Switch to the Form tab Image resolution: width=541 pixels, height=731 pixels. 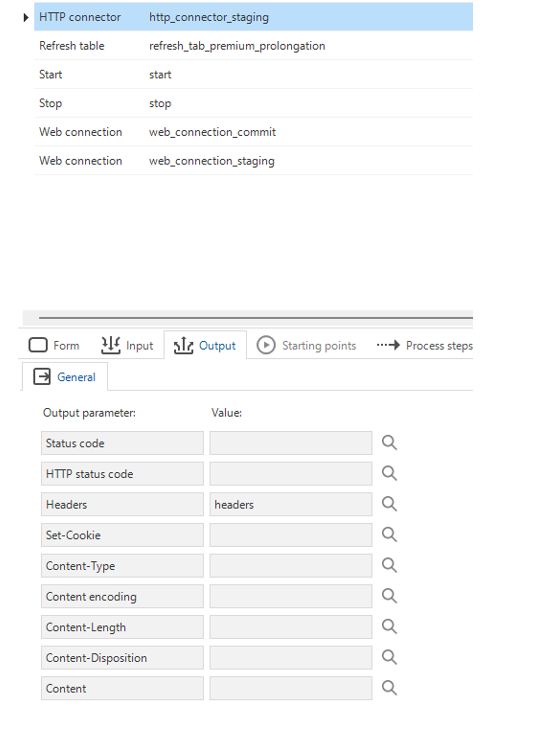(x=54, y=345)
